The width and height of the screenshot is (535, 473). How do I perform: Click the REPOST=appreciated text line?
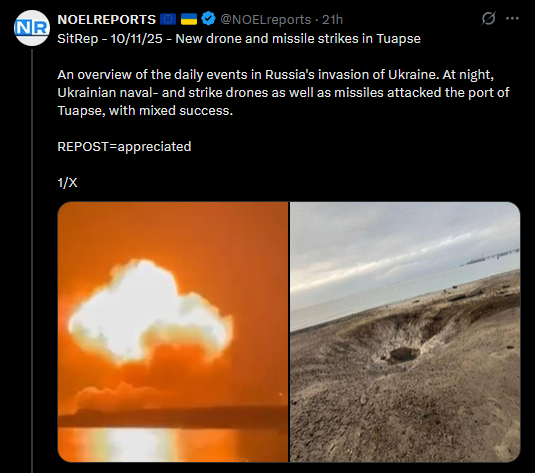pos(124,147)
